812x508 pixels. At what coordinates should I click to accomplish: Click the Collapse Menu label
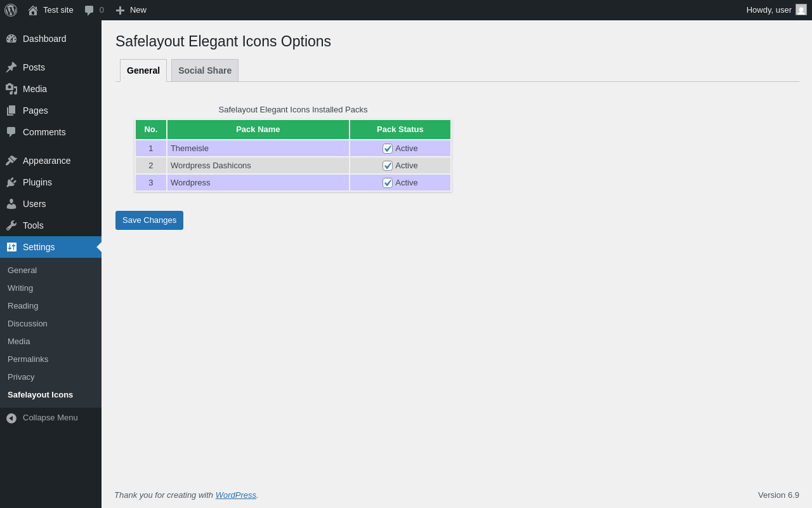click(x=50, y=418)
